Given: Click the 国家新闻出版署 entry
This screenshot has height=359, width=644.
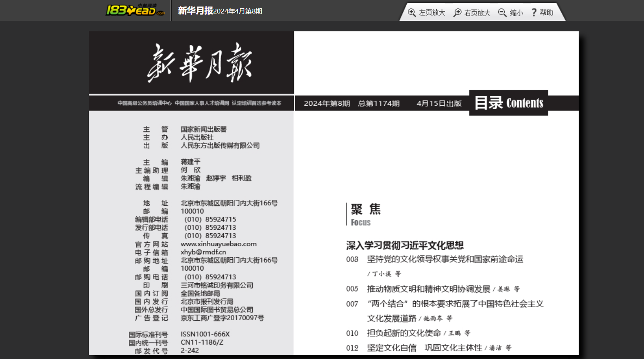Looking at the screenshot, I should 204,129.
